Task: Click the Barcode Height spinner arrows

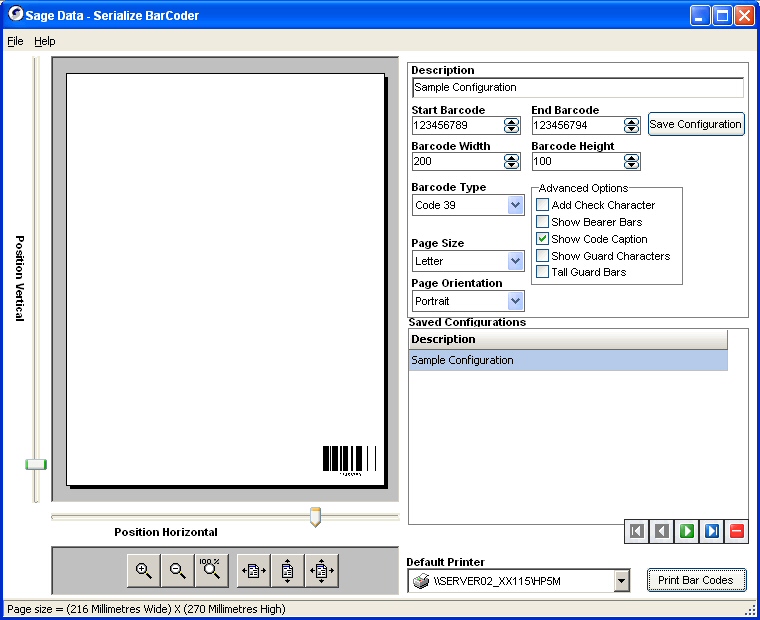Action: [x=632, y=161]
